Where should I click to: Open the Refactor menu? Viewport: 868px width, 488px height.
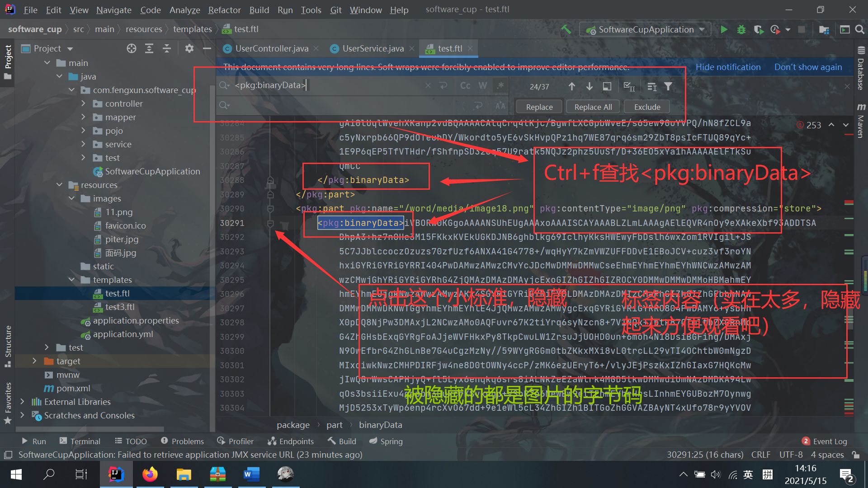pyautogui.click(x=224, y=10)
